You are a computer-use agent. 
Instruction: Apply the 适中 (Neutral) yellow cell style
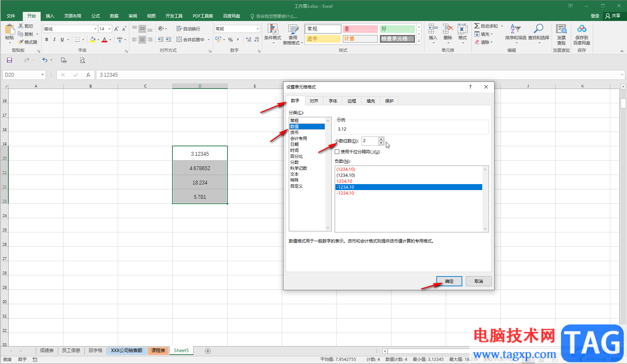pos(323,39)
